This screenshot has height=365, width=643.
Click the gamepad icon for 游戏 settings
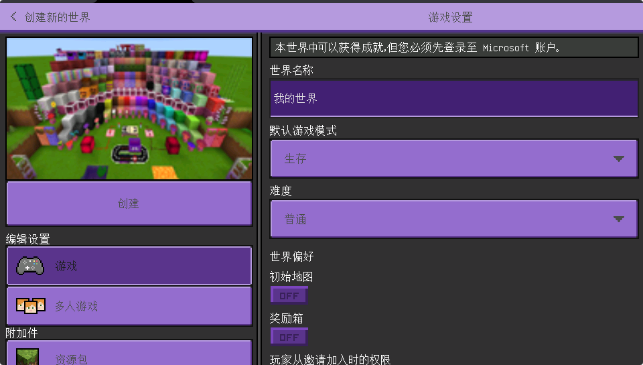tap(30, 266)
